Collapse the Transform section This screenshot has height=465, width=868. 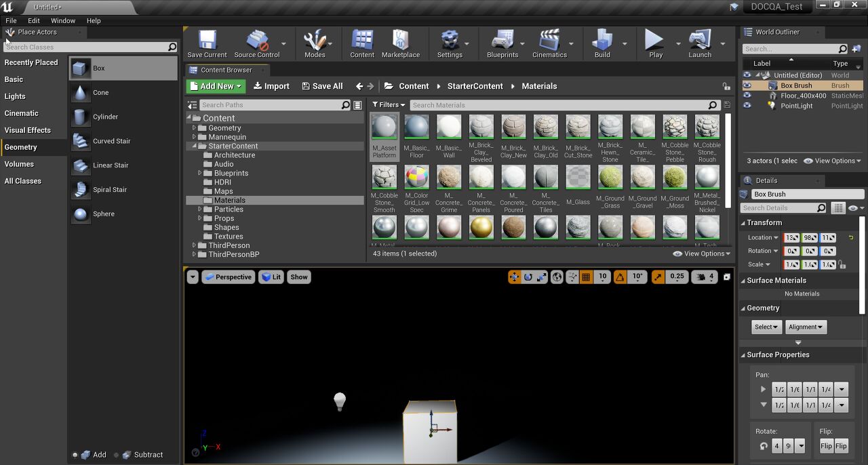[x=743, y=223]
